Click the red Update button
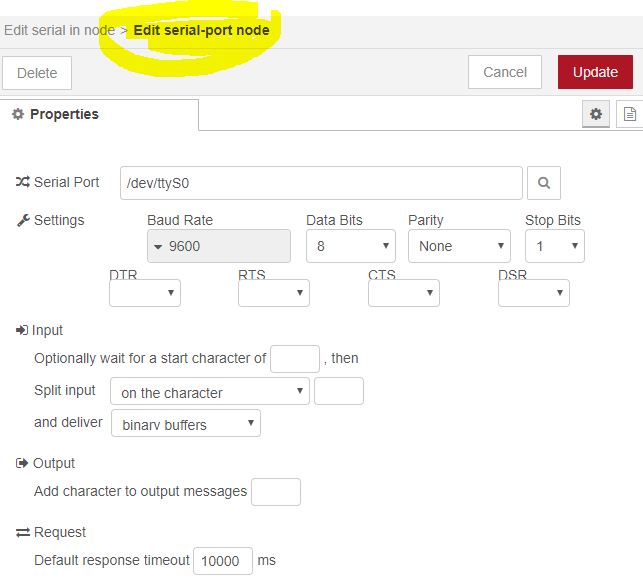 (595, 72)
